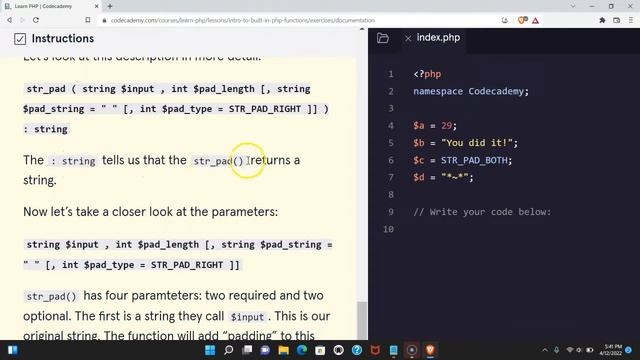Open Microsoft Edge from taskbar

pos(302,350)
